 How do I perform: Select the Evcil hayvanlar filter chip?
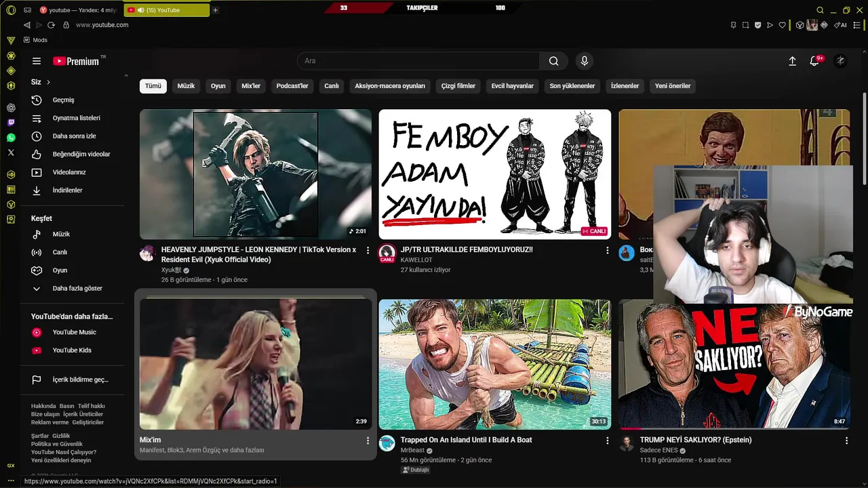point(513,86)
